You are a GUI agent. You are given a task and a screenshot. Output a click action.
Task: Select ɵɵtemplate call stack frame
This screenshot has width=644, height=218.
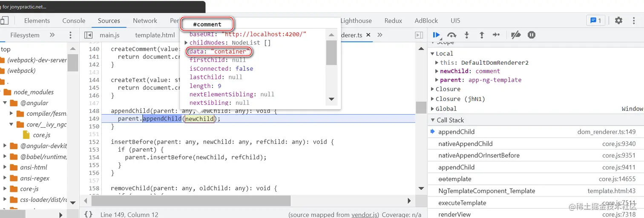536,179
